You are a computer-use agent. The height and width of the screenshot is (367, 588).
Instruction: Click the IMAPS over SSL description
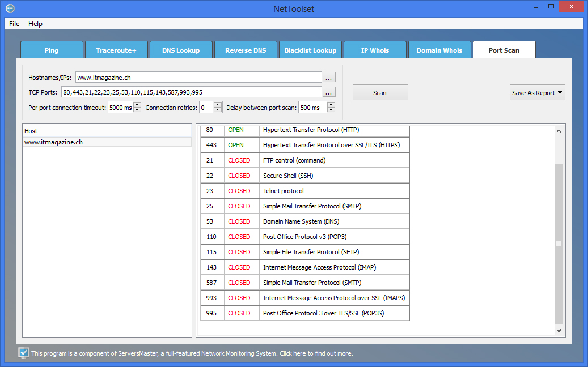[334, 298]
